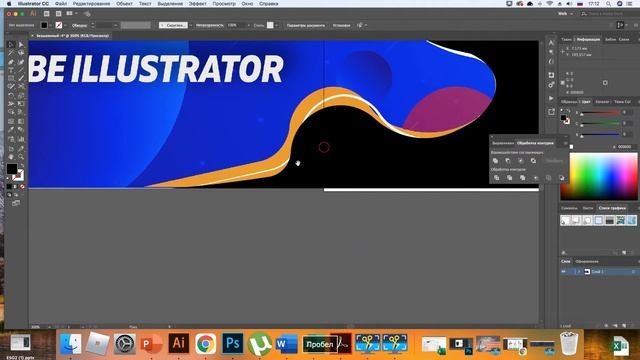Pick a color from the spectrum ramp
This screenshot has width=640, height=360.
click(x=599, y=176)
